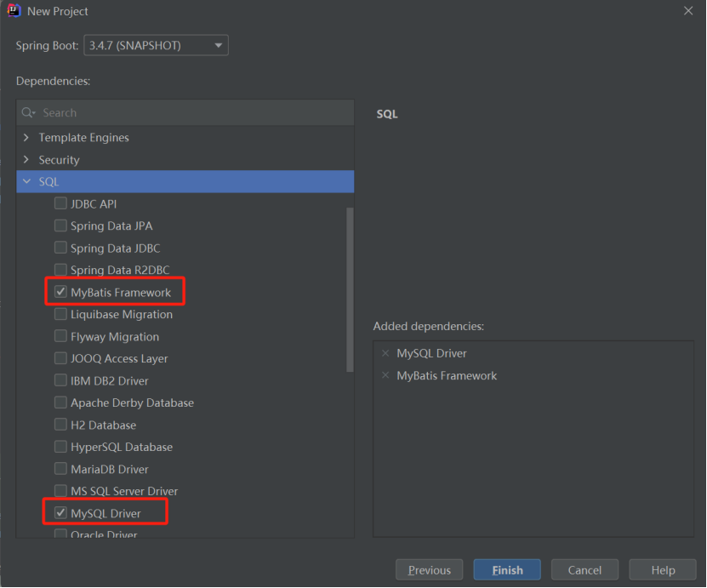Click the Security tree label

[x=59, y=160]
